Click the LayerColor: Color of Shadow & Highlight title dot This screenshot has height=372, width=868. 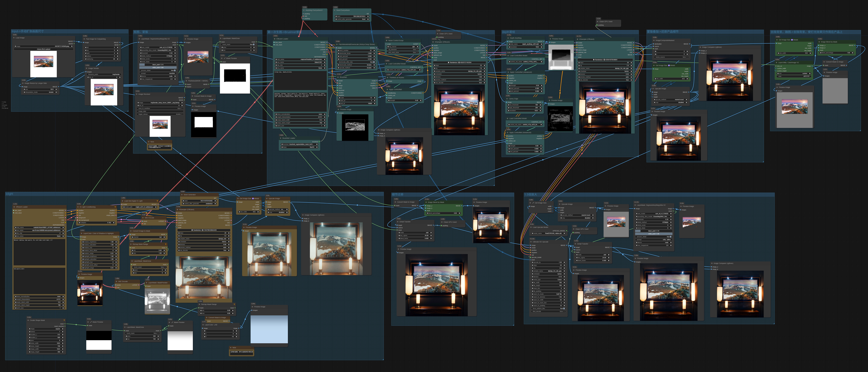82,233
